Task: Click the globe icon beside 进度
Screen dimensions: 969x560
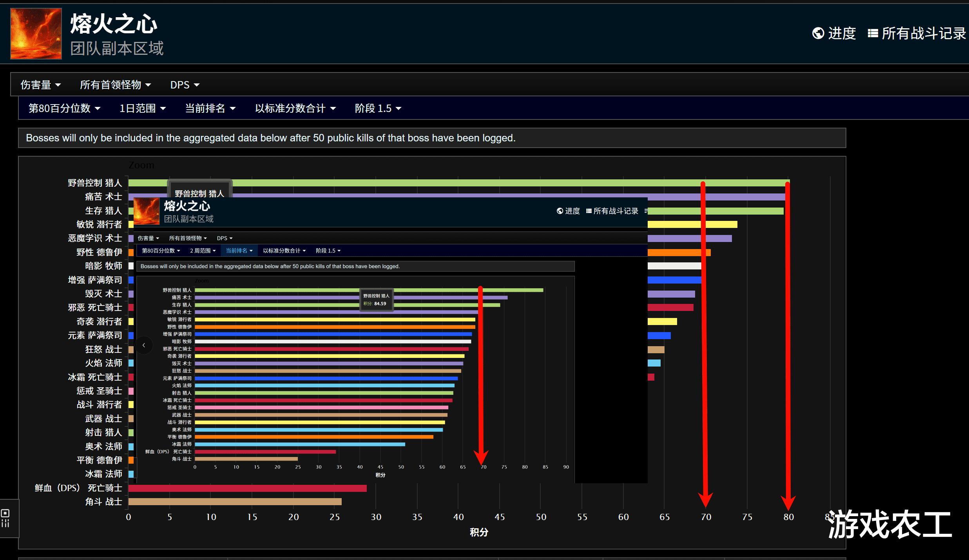Action: point(818,33)
